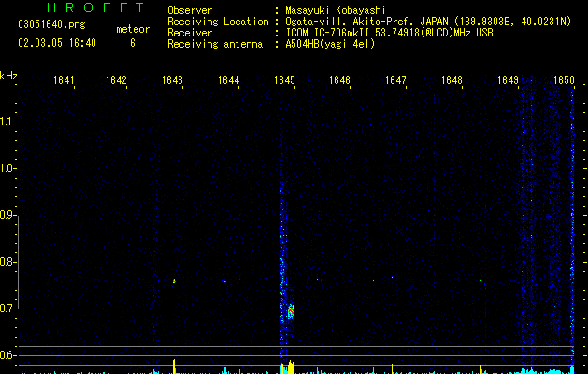
Task: Click the Receiver label
Action: [190, 33]
